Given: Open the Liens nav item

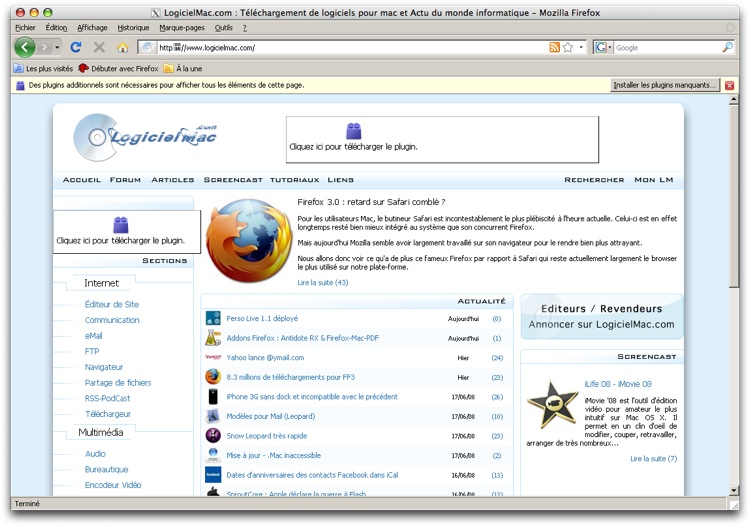Looking at the screenshot, I should click(341, 180).
